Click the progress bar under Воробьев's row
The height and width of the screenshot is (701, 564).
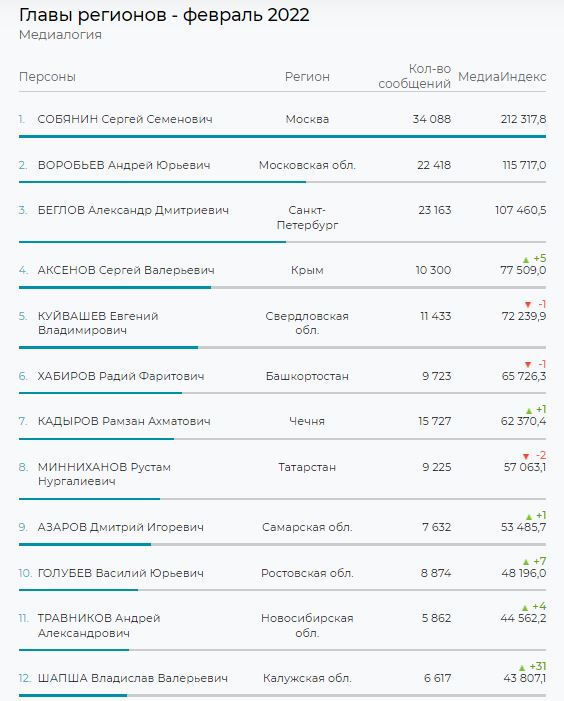click(282, 182)
